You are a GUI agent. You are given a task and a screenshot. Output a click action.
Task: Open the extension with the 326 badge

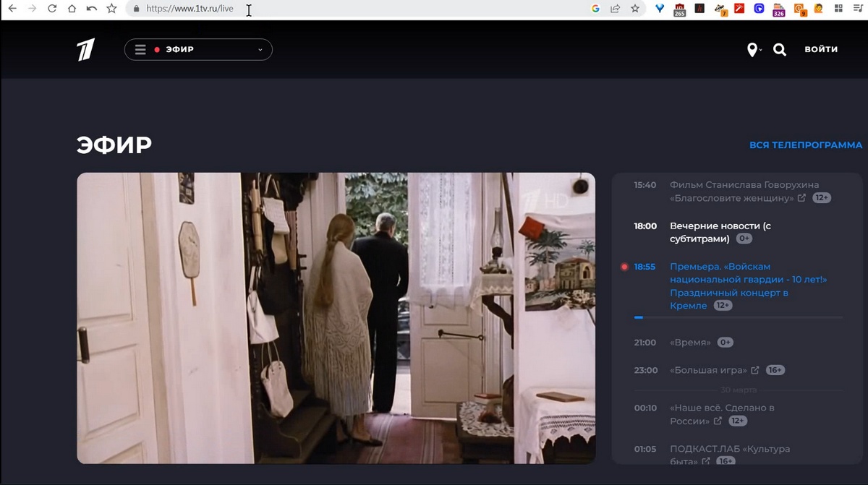(779, 9)
